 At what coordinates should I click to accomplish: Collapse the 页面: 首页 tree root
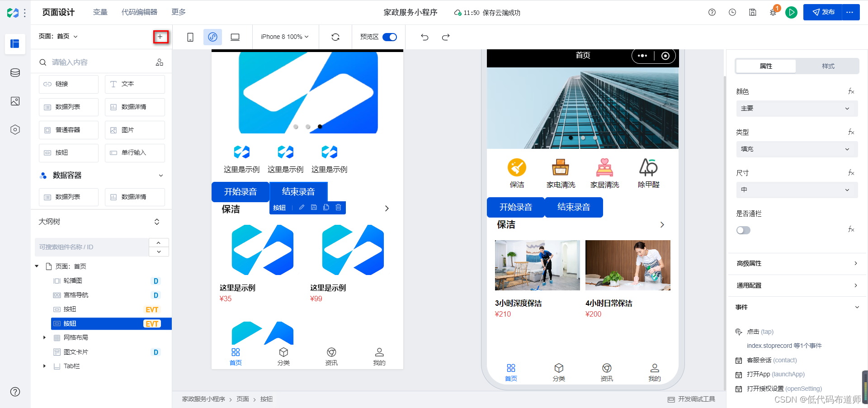click(x=37, y=266)
